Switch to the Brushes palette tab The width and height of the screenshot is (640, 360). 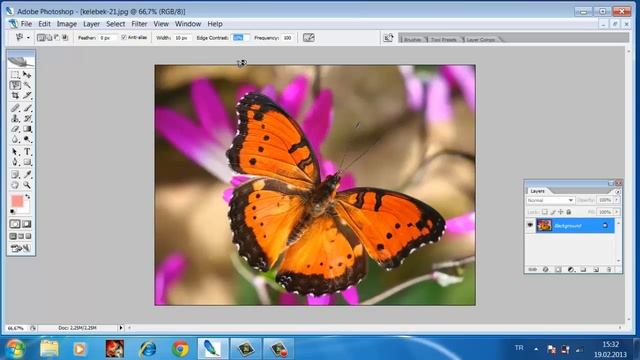tap(412, 39)
